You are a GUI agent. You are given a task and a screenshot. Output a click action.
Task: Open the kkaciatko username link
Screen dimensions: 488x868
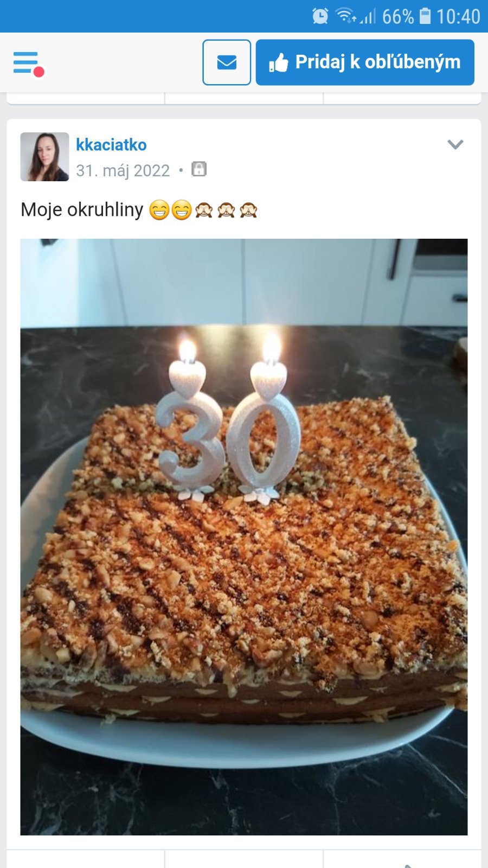point(111,145)
